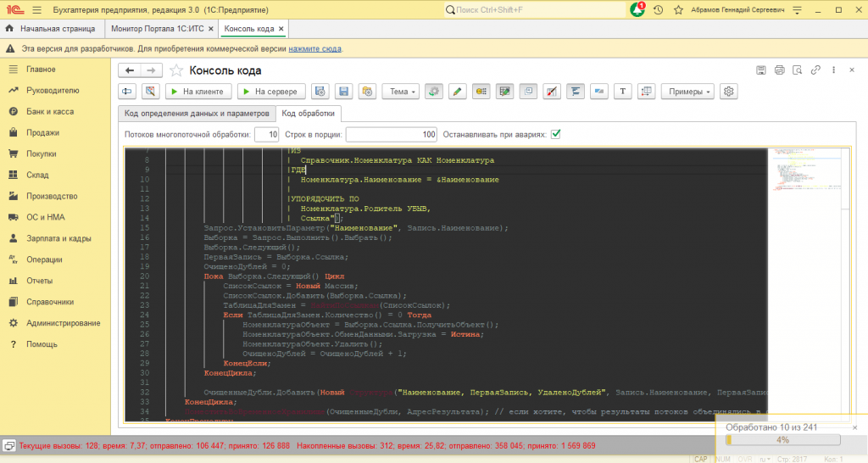The image size is (868, 463).
Task: Click the first toolbar icon before На клиенте
Action: [x=127, y=92]
